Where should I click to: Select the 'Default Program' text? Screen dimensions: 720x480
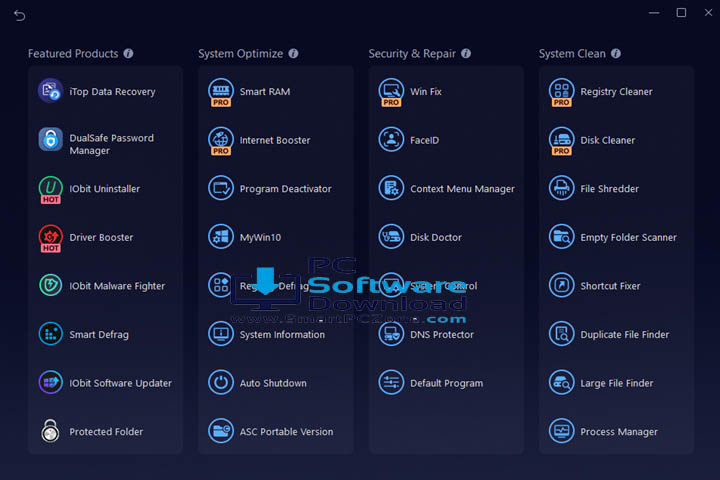click(447, 384)
